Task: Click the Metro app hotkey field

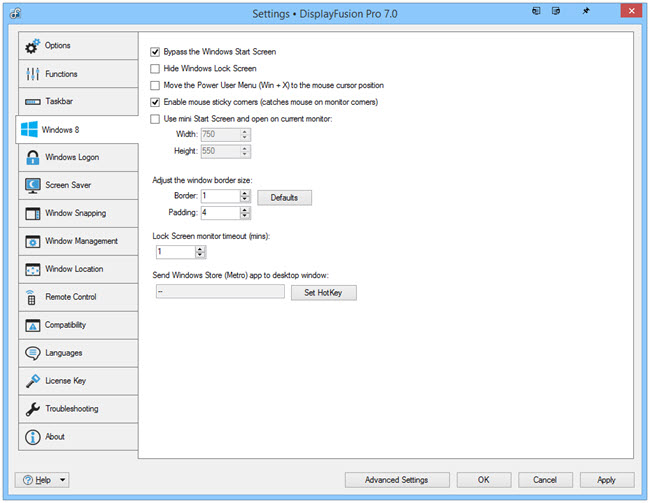Action: (x=220, y=292)
